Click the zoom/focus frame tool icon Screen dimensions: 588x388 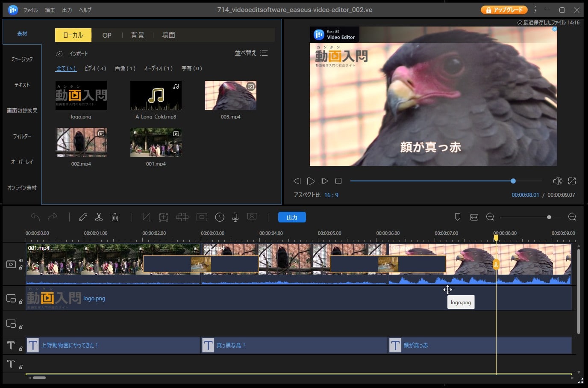[163, 217]
